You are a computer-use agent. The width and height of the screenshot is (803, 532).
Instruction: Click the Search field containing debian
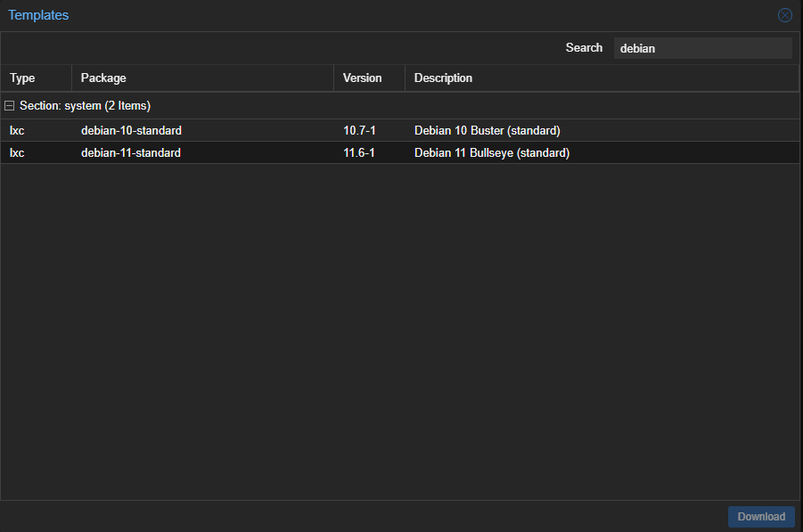(702, 48)
